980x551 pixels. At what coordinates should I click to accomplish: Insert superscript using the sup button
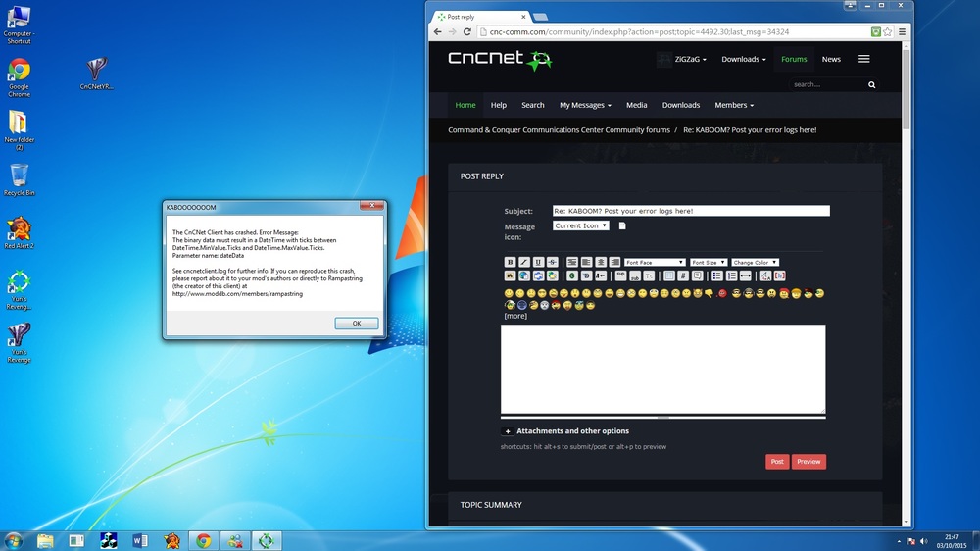[x=620, y=276]
